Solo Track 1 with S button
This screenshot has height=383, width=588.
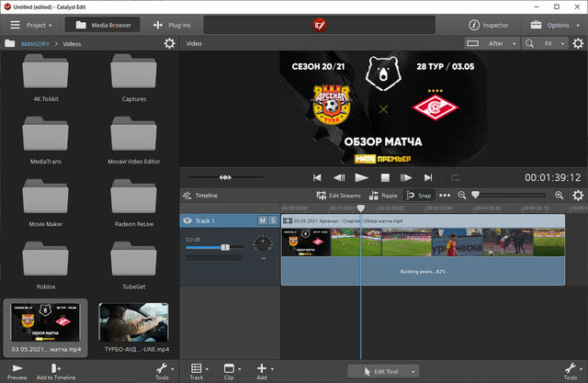point(273,220)
